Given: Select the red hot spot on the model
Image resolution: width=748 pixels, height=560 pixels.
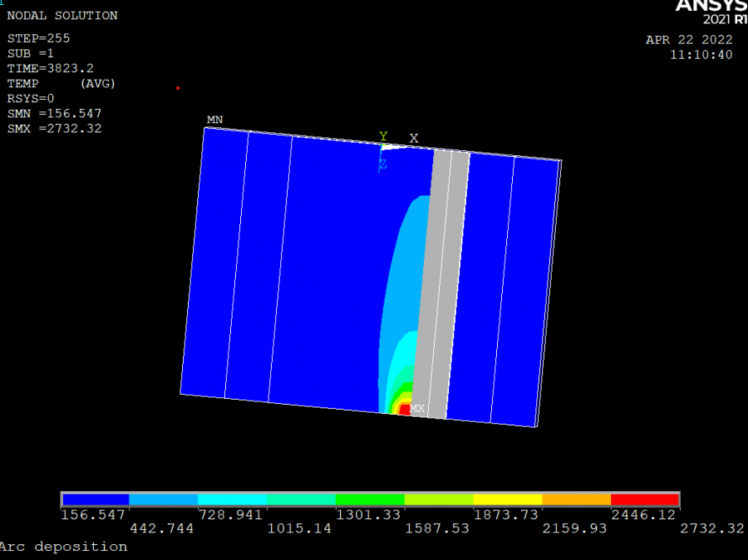Looking at the screenshot, I should point(405,409).
